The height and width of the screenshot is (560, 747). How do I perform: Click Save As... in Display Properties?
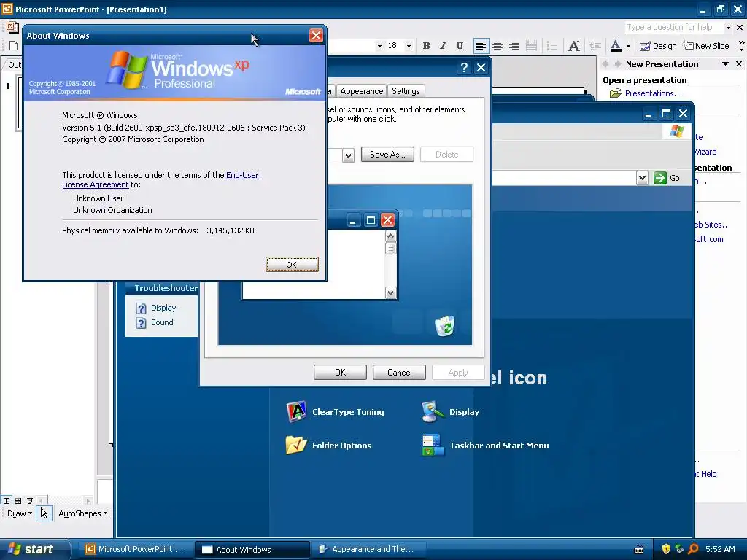(387, 155)
